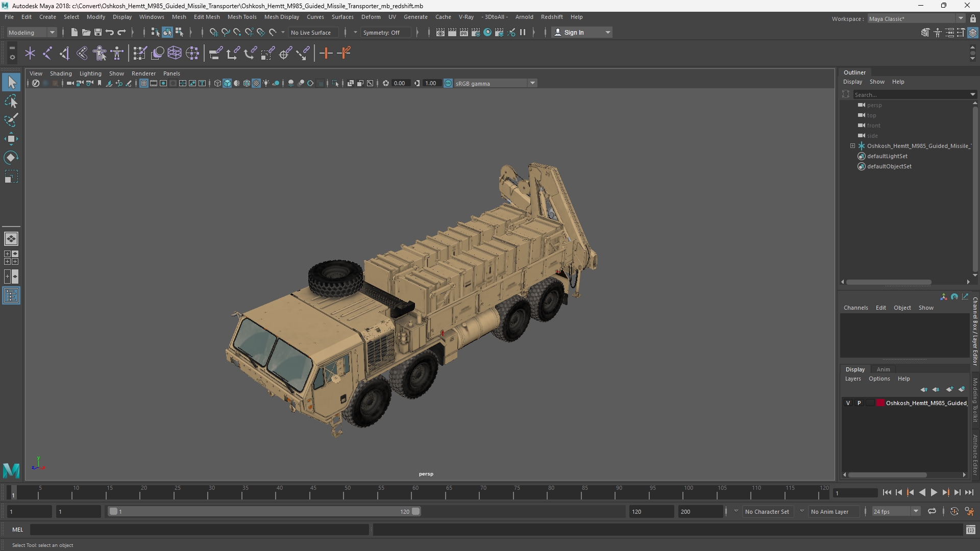Viewport: 980px width, 551px height.
Task: Play animation forwards
Action: [x=934, y=492]
